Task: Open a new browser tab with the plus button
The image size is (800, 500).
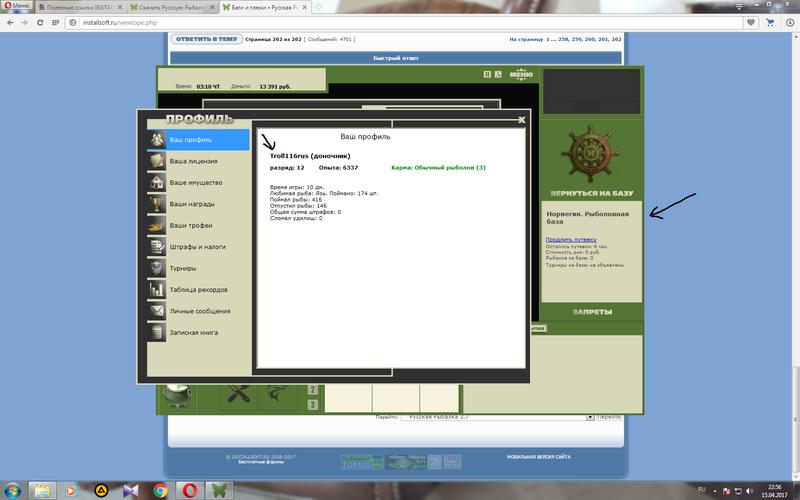Action: 319,7
